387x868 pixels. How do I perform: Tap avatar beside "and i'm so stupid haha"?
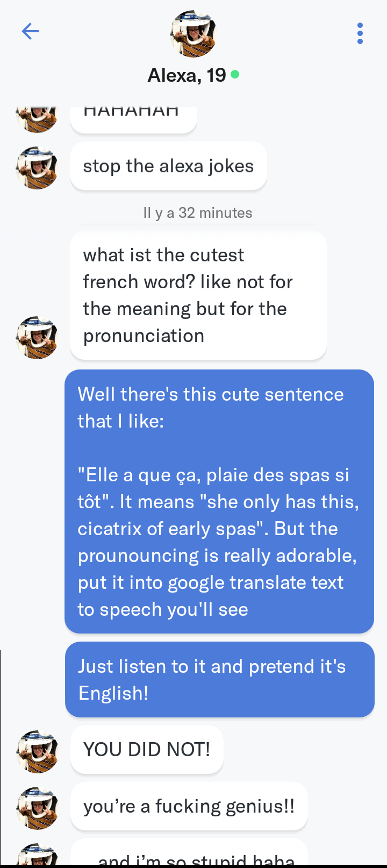point(37,855)
